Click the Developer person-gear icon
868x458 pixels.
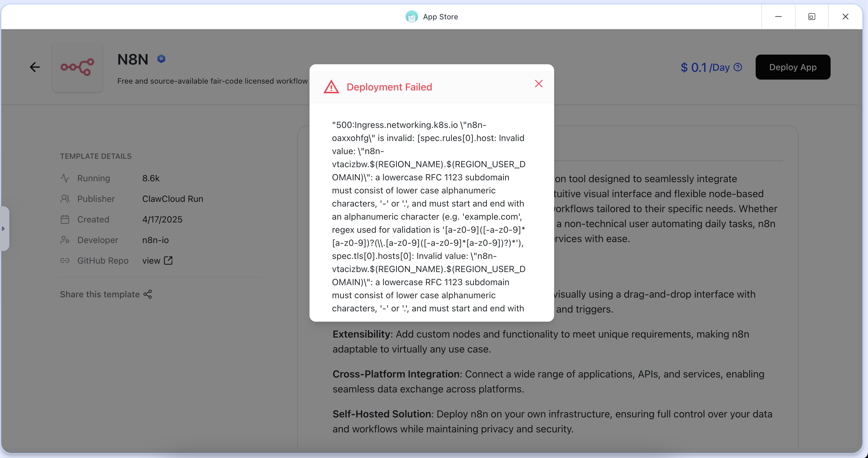(65, 240)
